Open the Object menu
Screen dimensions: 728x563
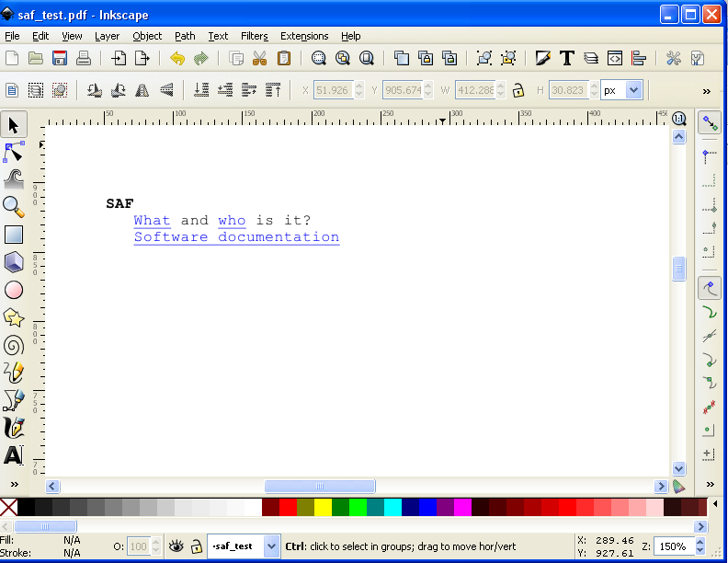point(147,36)
